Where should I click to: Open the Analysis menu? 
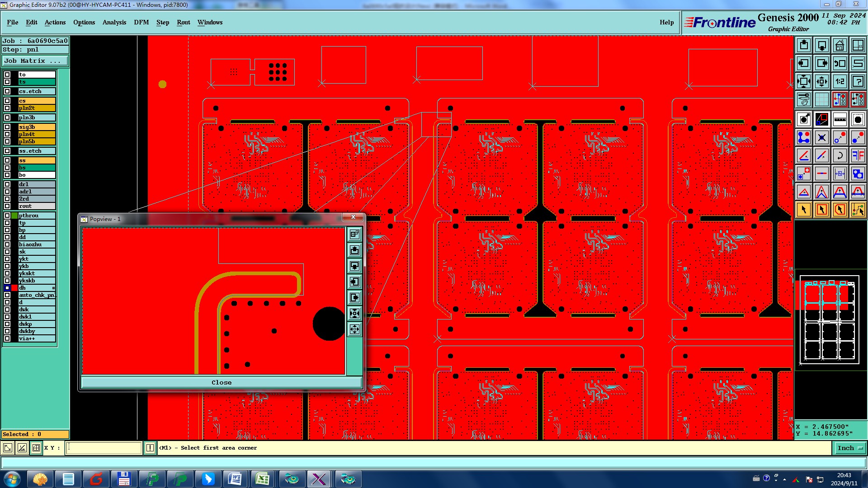click(114, 22)
